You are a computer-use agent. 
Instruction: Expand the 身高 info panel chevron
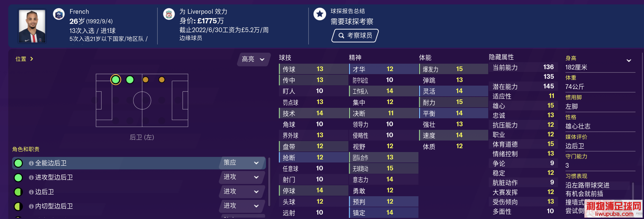pos(629,61)
